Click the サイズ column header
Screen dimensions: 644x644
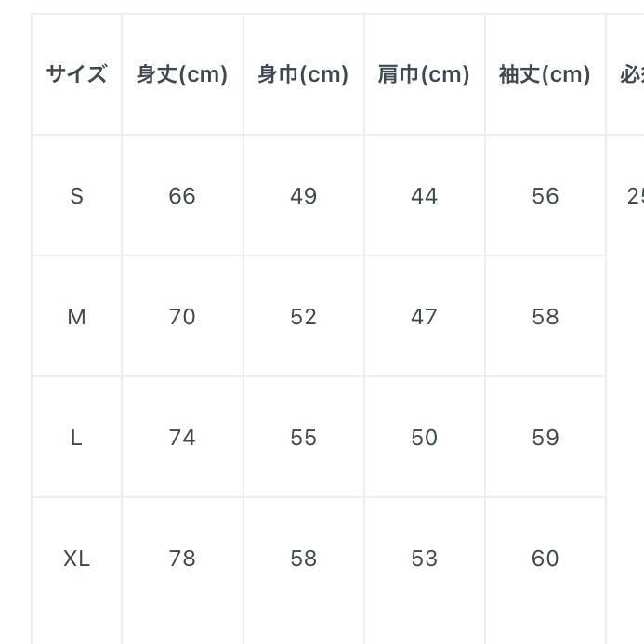click(76, 74)
